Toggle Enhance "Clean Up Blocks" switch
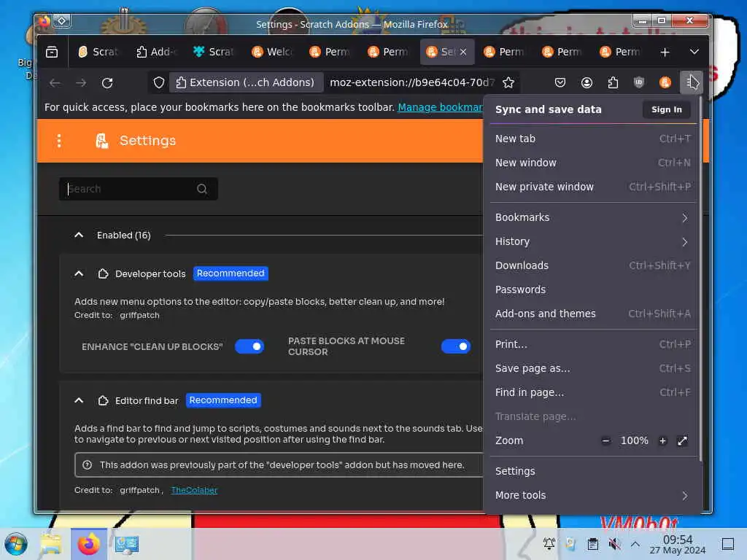Image resolution: width=747 pixels, height=560 pixels. point(249,346)
